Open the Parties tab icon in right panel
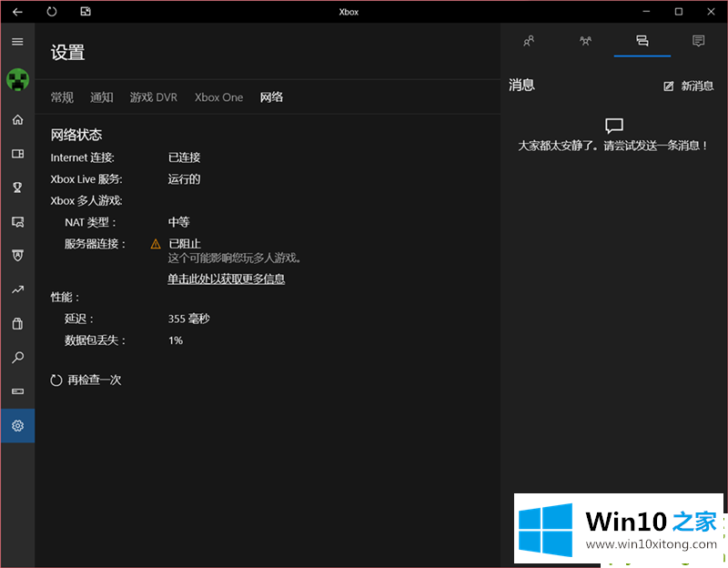The width and height of the screenshot is (728, 568). click(x=585, y=41)
